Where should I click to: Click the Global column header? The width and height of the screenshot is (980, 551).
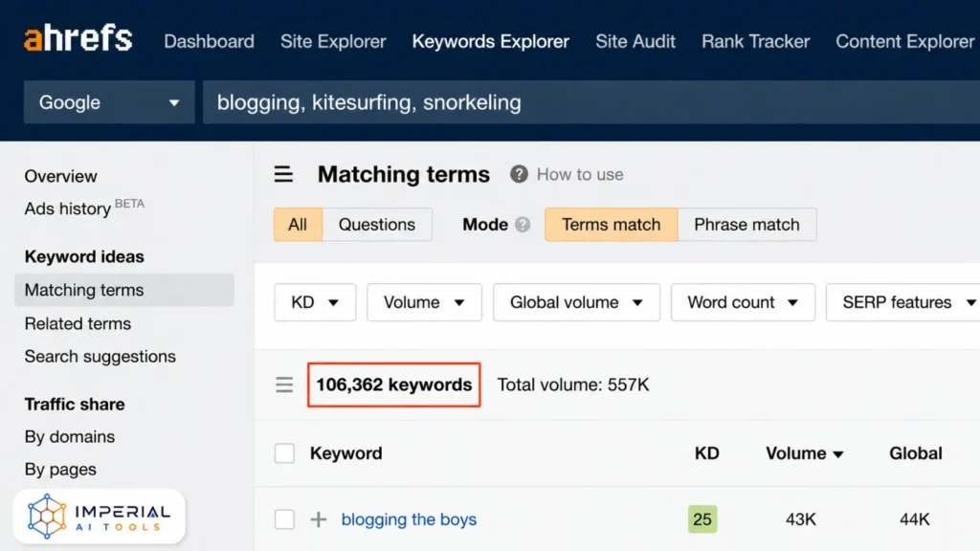916,452
